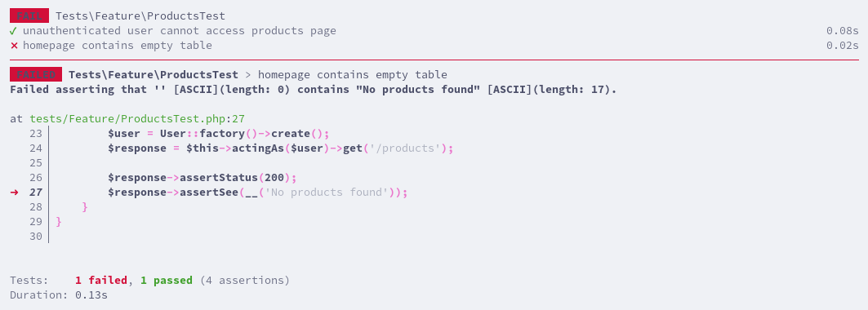The width and height of the screenshot is (868, 310).
Task: Click the '/products' string in the code
Action: click(x=408, y=148)
